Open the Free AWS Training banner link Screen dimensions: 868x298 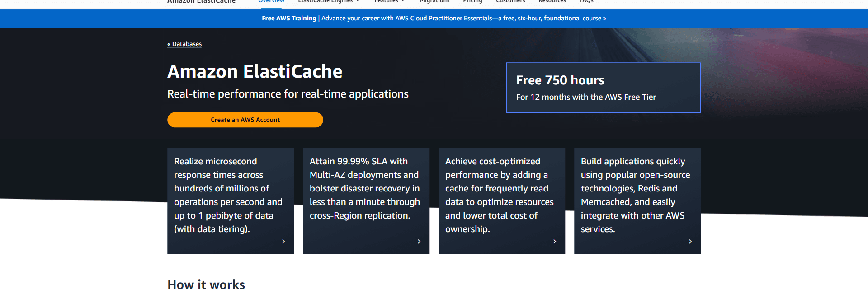point(434,19)
